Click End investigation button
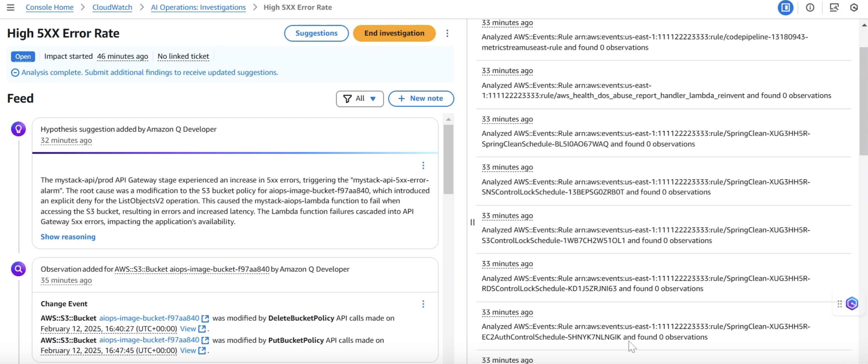Screen dimensions: 868x364 pos(394,33)
